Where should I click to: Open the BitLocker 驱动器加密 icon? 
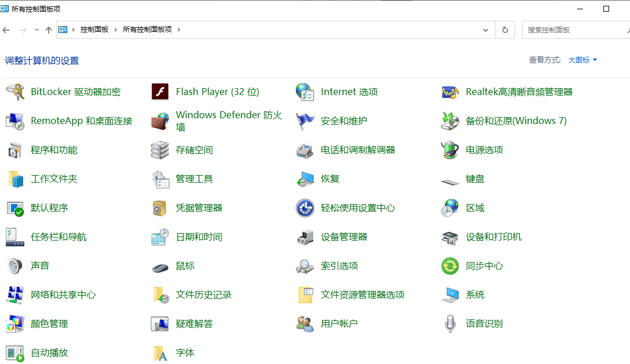pyautogui.click(x=15, y=92)
